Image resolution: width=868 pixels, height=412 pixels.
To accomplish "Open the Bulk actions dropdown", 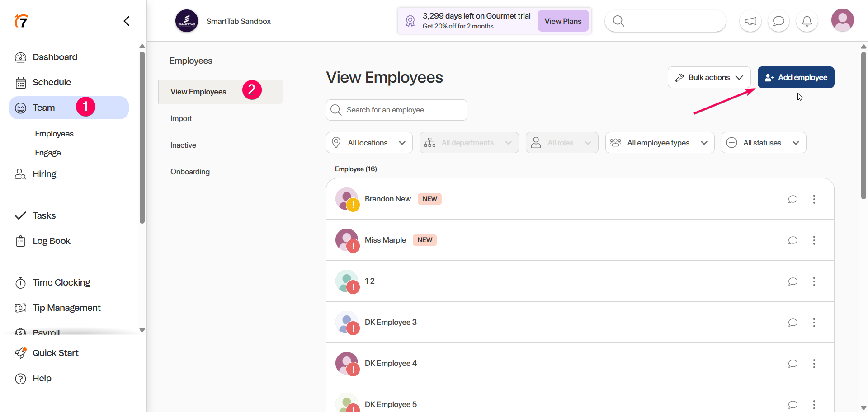I will tap(708, 77).
